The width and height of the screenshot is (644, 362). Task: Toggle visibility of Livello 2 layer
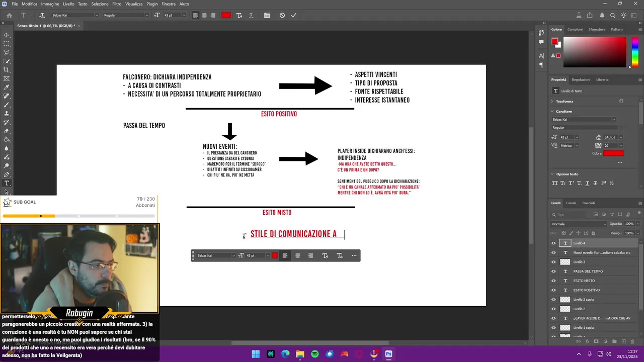[x=553, y=309]
